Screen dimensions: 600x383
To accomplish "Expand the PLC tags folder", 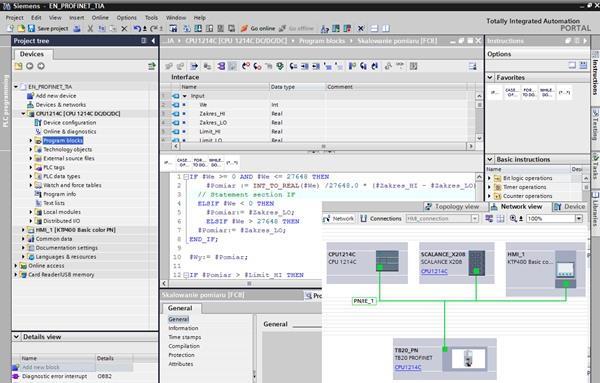I will pos(31,167).
